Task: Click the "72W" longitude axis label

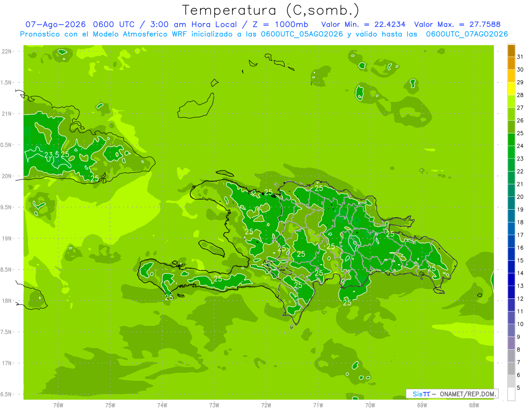Action: tap(266, 405)
